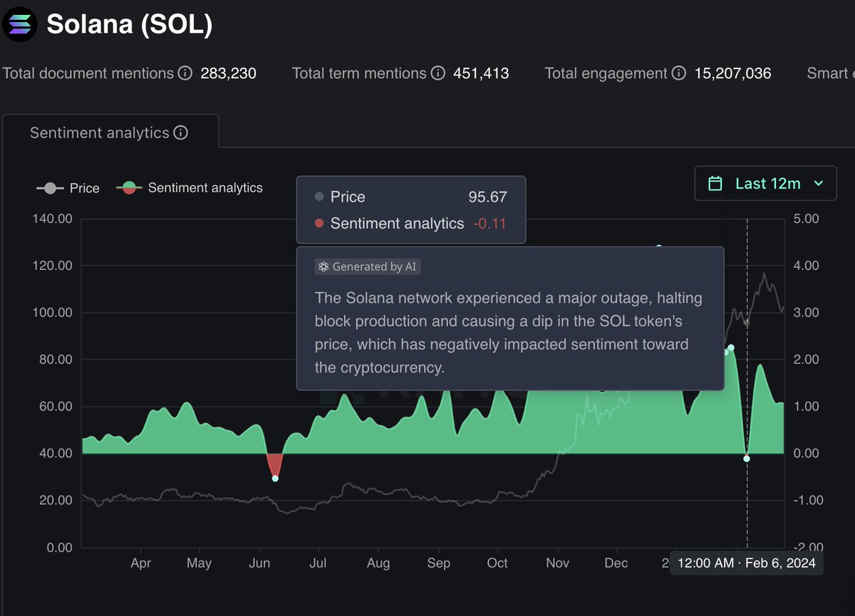Click the Sep label on x-axis

pos(439,563)
